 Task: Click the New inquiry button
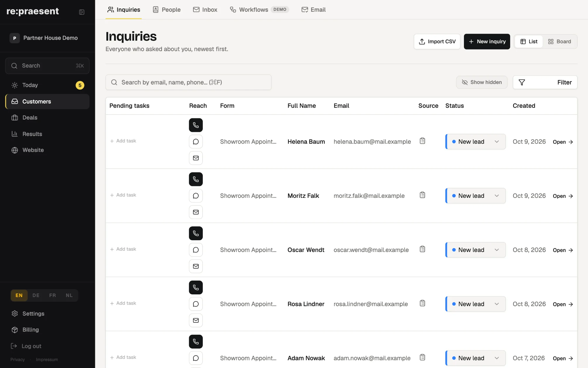coord(487,42)
